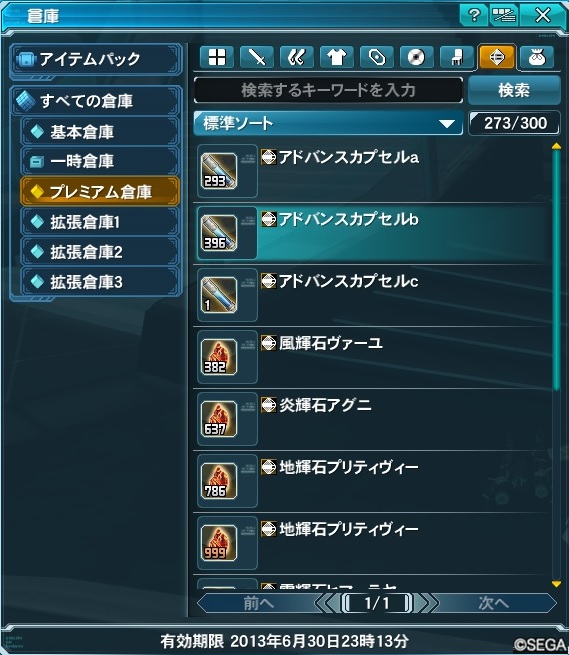Select the all-items grid filter icon

tap(217, 57)
